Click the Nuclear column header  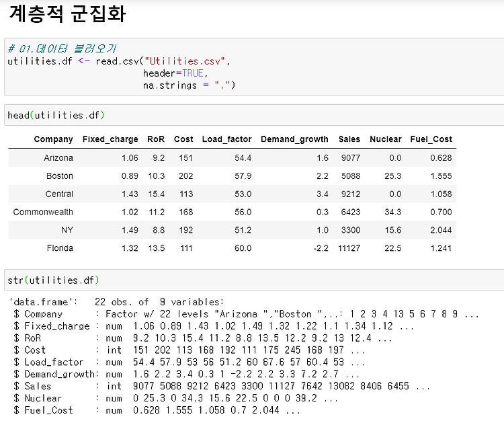tap(386, 139)
